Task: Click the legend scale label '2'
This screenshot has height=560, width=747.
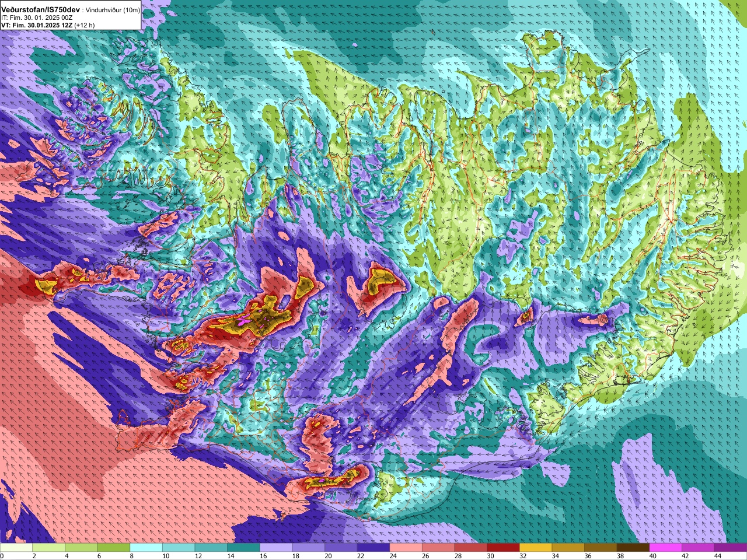Action: (x=34, y=556)
